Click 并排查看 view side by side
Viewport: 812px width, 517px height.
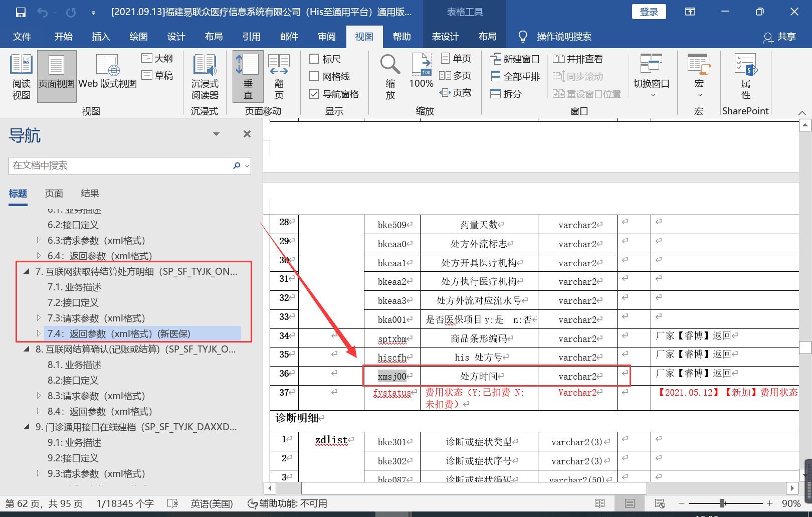pyautogui.click(x=578, y=59)
